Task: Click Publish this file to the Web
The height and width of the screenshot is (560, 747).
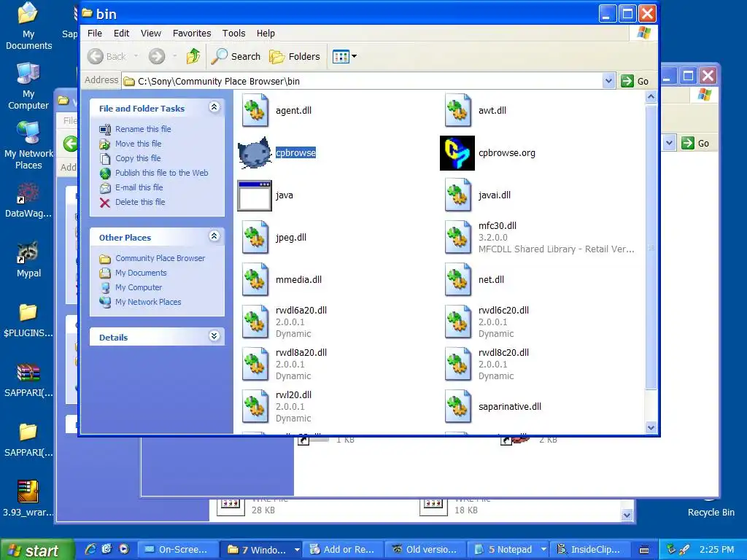Action: tap(161, 173)
